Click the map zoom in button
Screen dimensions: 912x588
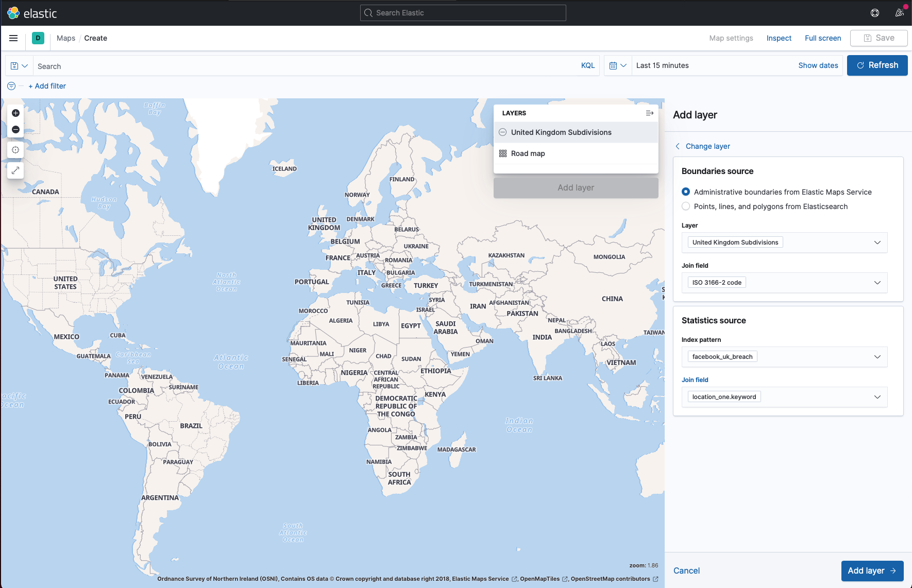[15, 113]
